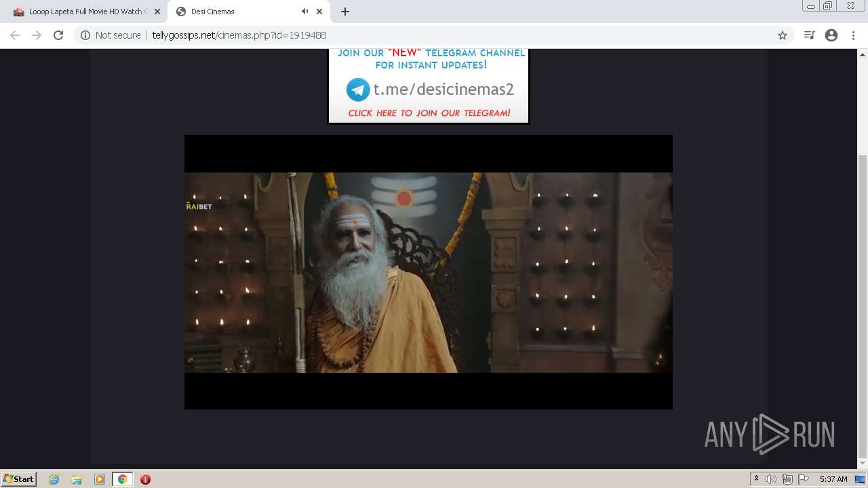Open volume control in tray
The width and height of the screenshot is (868, 488).
[x=771, y=479]
